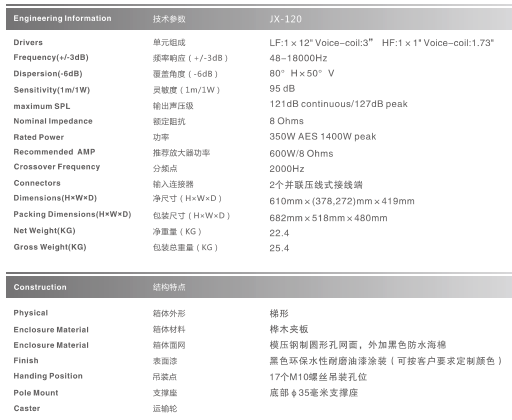Screen dimensions: 512x420
Task: Click the Gross Weight(KG) label
Action: click(50, 247)
